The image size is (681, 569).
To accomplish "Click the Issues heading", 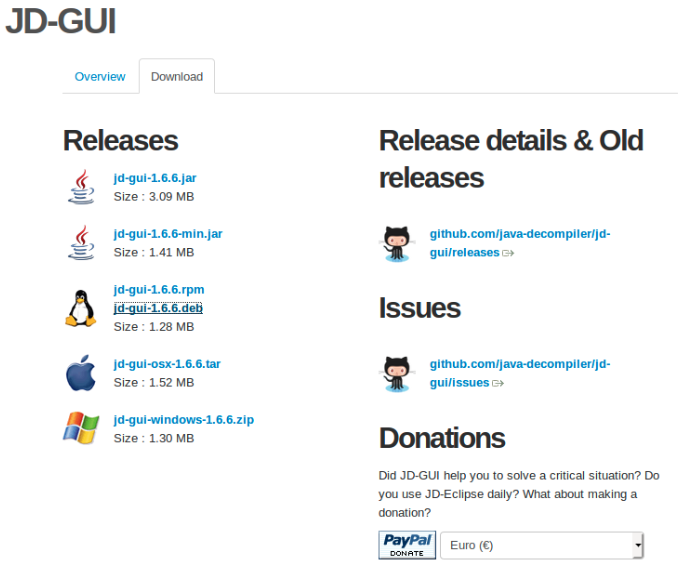I will pyautogui.click(x=420, y=308).
